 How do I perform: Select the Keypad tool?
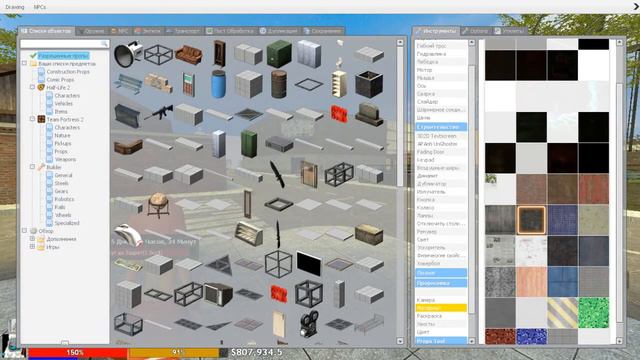441,160
